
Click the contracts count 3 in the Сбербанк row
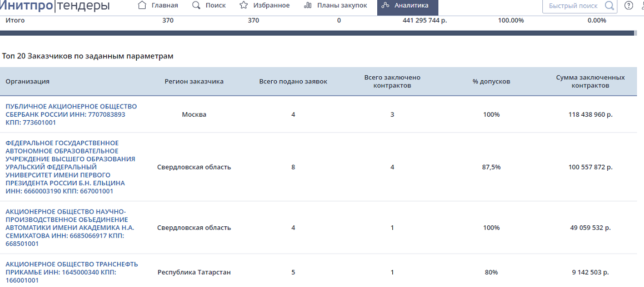392,115
